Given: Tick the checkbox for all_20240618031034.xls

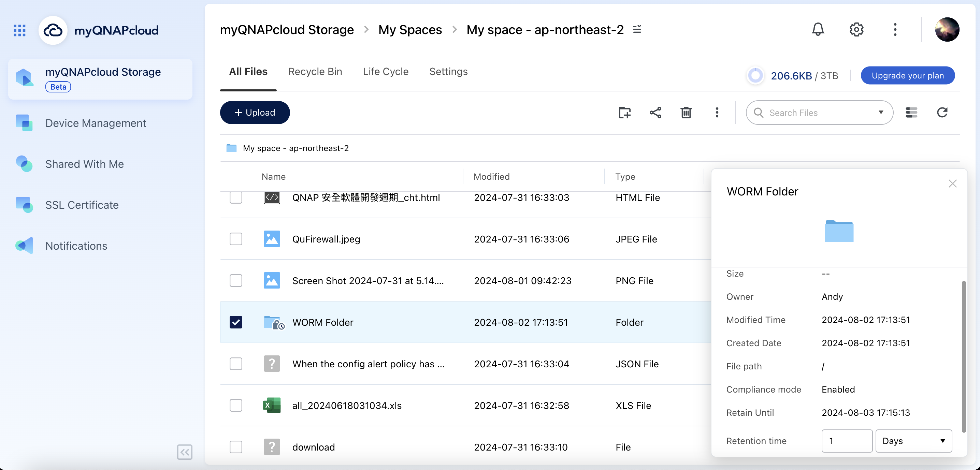Looking at the screenshot, I should (x=235, y=405).
